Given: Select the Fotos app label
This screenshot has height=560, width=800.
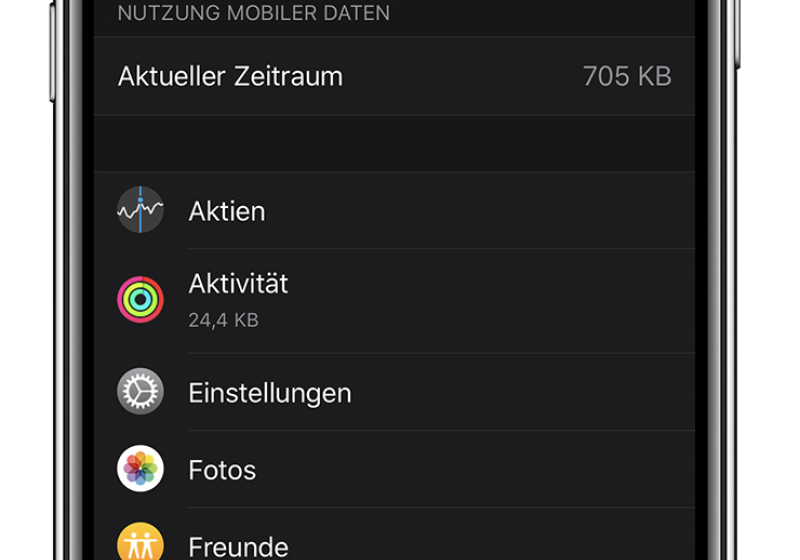Looking at the screenshot, I should click(x=222, y=470).
